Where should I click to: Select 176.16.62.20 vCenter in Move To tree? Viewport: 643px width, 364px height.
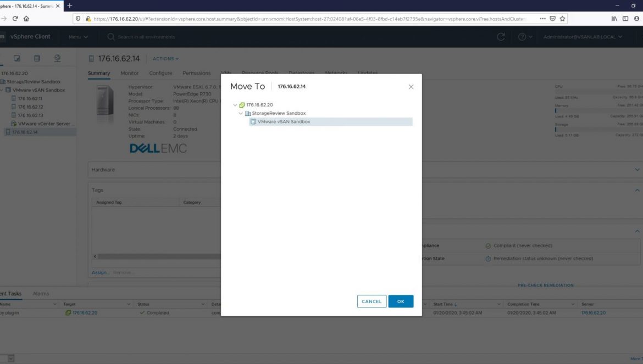(x=259, y=105)
